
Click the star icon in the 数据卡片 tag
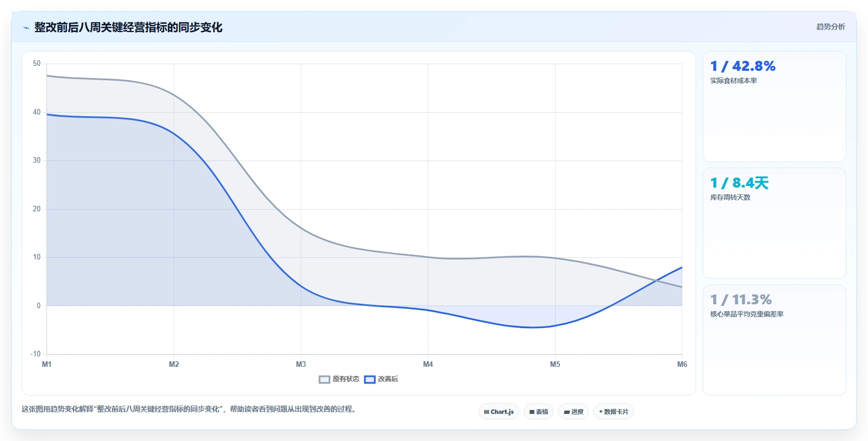pos(601,412)
